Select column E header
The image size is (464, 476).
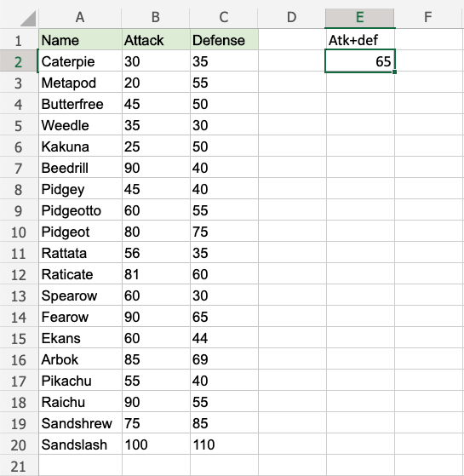tap(360, 18)
